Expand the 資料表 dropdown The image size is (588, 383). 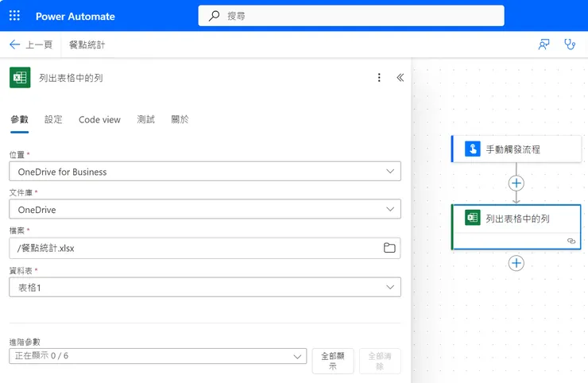coord(390,287)
